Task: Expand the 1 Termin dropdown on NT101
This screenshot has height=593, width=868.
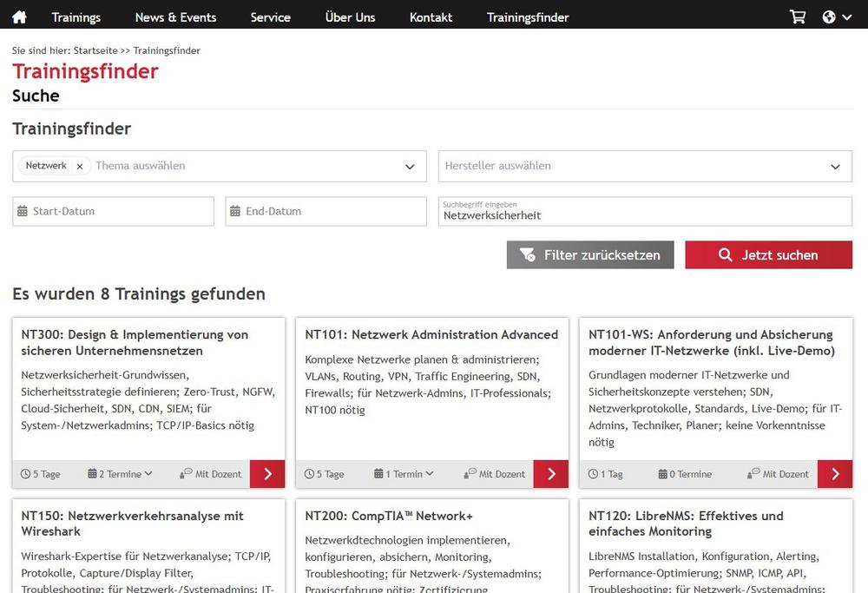Action: point(404,474)
